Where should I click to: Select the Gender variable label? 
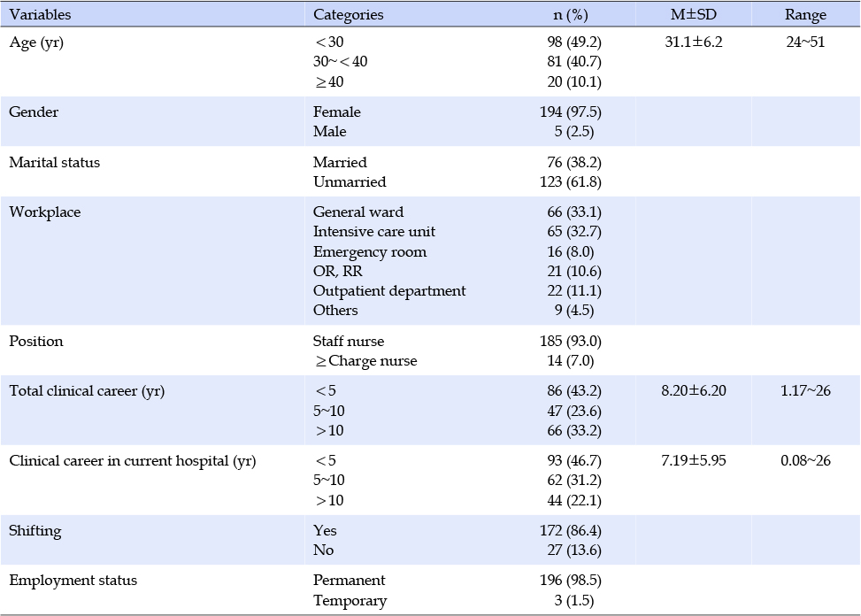[34, 112]
